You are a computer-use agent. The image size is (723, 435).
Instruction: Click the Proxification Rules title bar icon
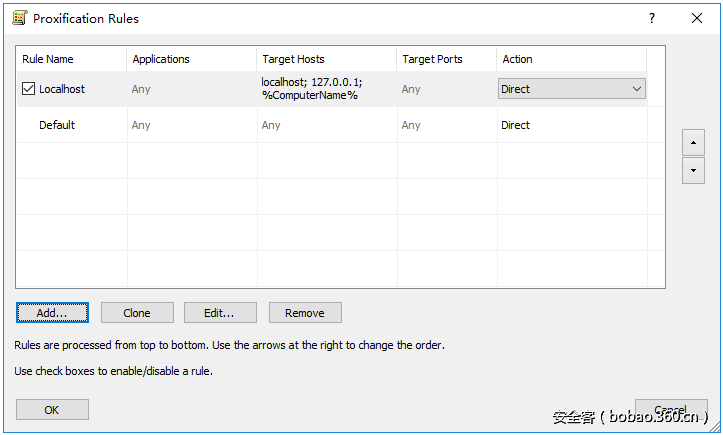tap(17, 18)
